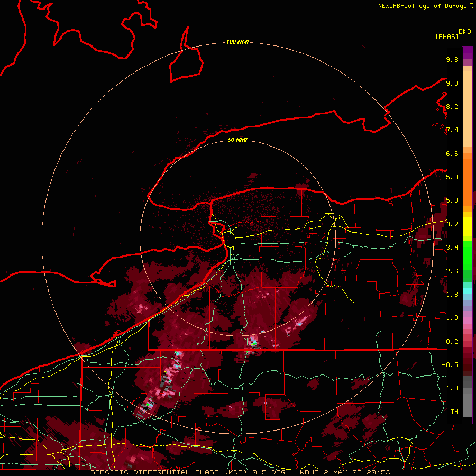The width and height of the screenshot is (476, 476).
Task: Click the 100 NMI range ring label
Action: pyautogui.click(x=237, y=42)
